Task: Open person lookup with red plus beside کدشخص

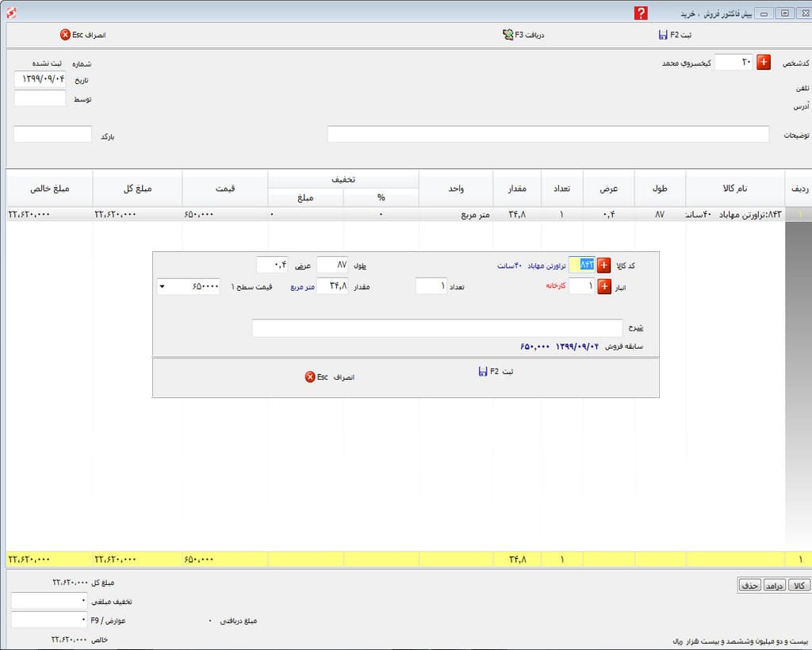Action: pos(764,62)
